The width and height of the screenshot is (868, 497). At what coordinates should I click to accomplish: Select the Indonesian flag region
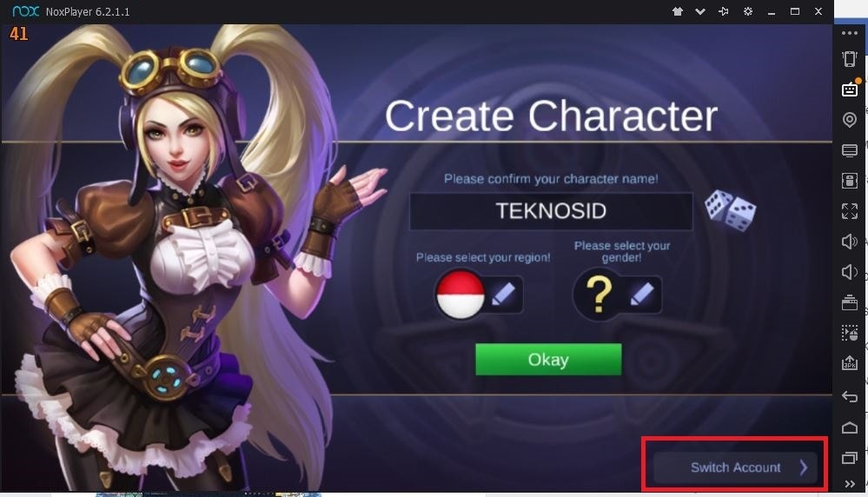click(x=460, y=295)
